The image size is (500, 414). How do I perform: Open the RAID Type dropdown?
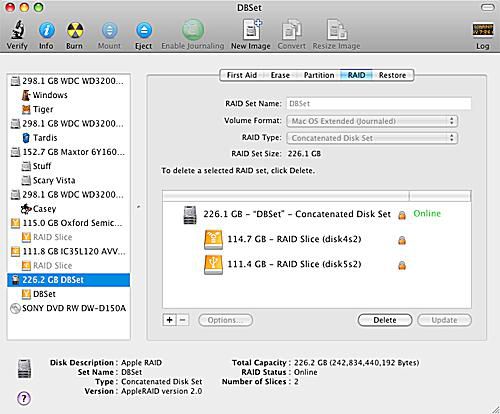tap(372, 138)
